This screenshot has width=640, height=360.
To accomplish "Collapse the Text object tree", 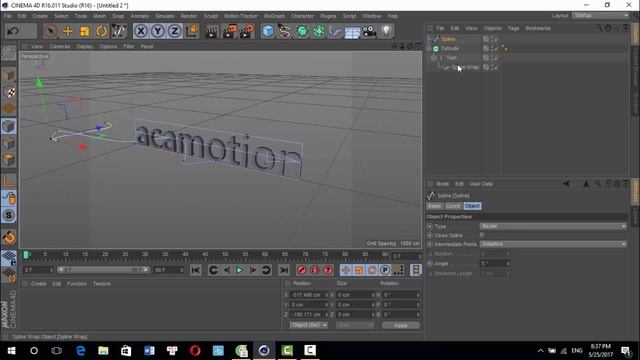I will (434, 58).
